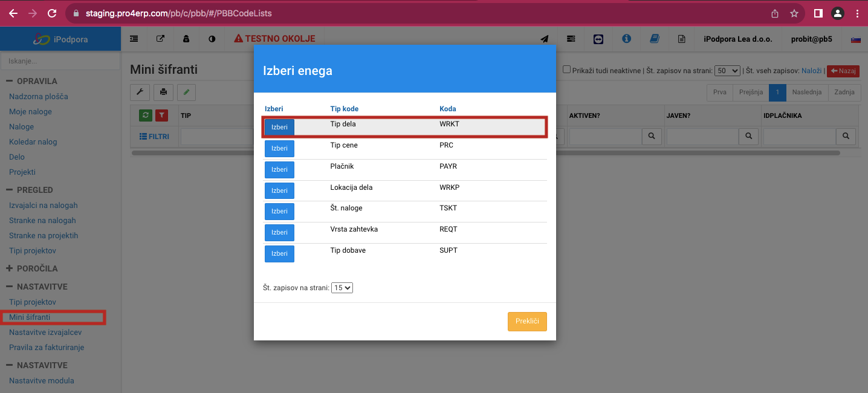Viewport: 868px width, 393px height.
Task: Switch language via Slovenian flag icon
Action: click(x=855, y=39)
